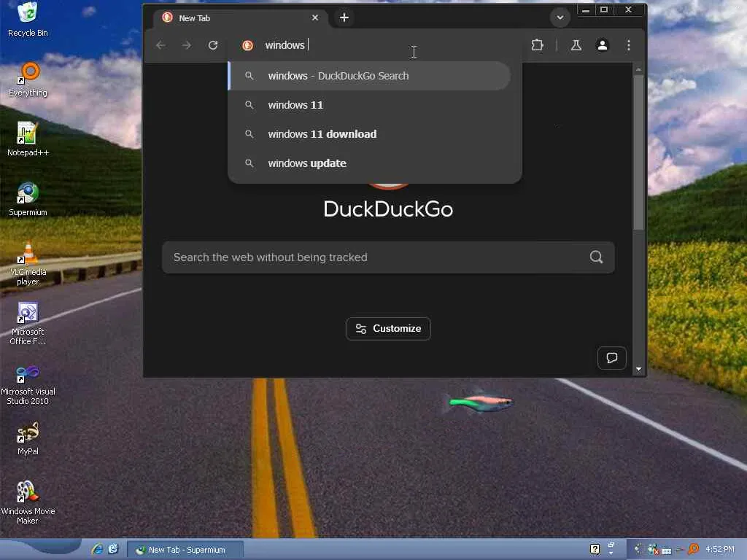Choose the 'windows 11' suggestion
Screen dimensions: 747x560
tap(369, 105)
